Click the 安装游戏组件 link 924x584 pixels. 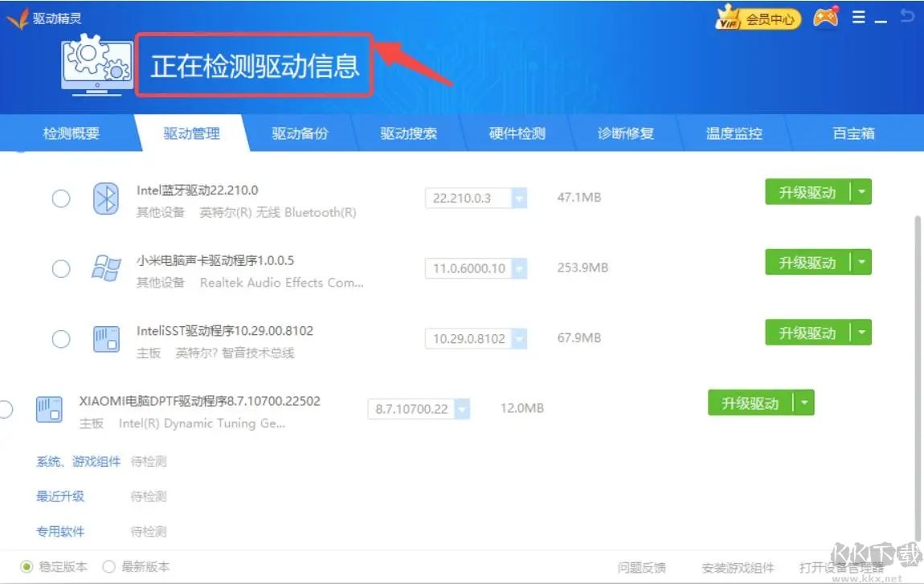click(x=738, y=568)
